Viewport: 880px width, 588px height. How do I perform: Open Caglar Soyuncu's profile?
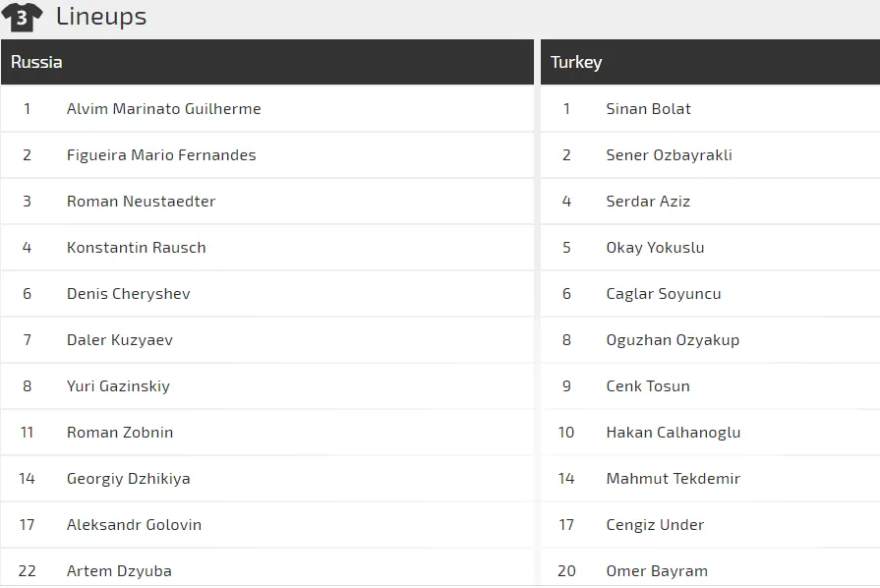664,294
